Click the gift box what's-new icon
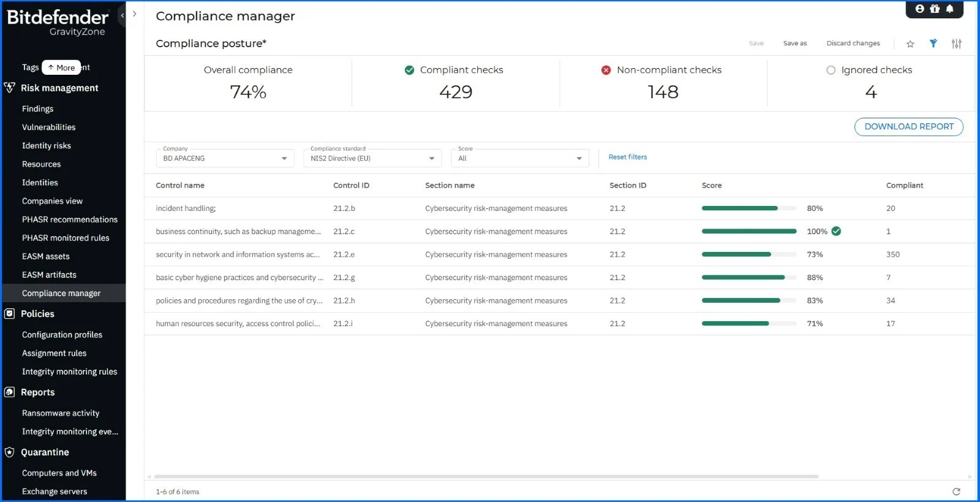The width and height of the screenshot is (980, 502). pos(935,9)
